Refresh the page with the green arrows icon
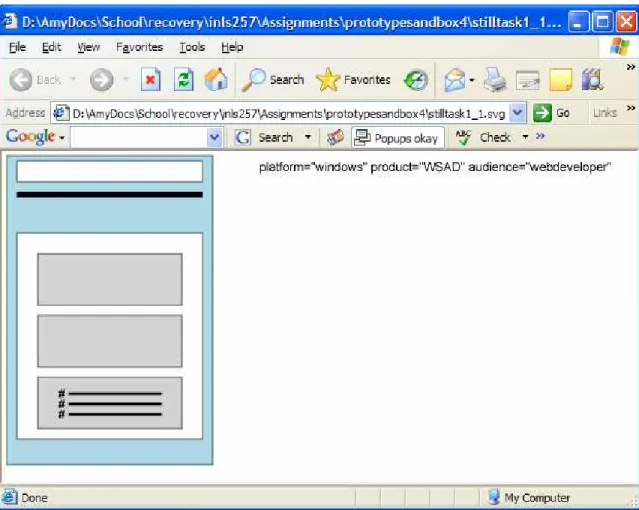639x510 pixels. [183, 79]
